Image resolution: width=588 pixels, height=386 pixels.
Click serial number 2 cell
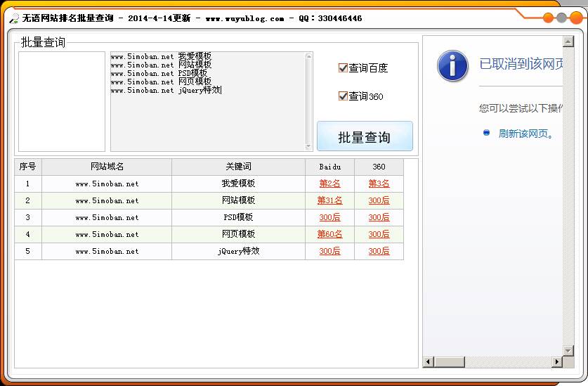pyautogui.click(x=28, y=200)
